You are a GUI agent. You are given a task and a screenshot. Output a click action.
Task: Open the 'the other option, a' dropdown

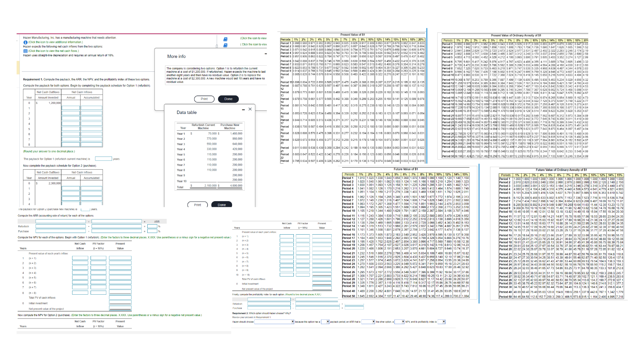tap(403, 322)
